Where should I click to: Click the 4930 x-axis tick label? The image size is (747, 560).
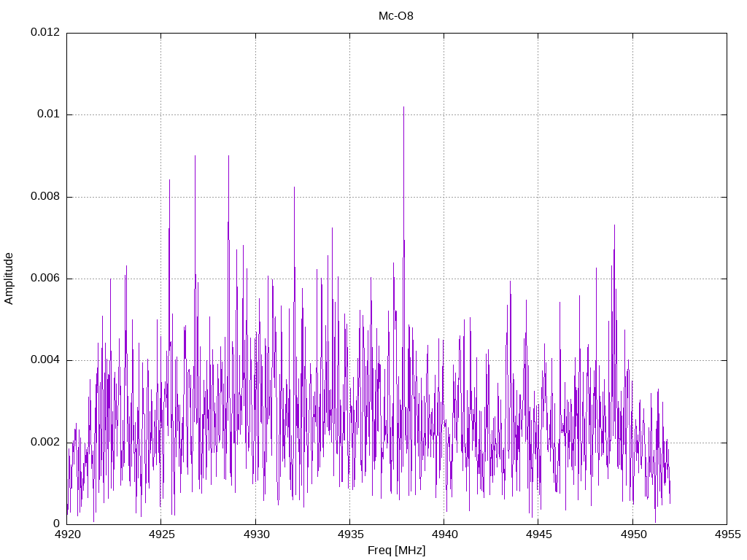pos(256,534)
